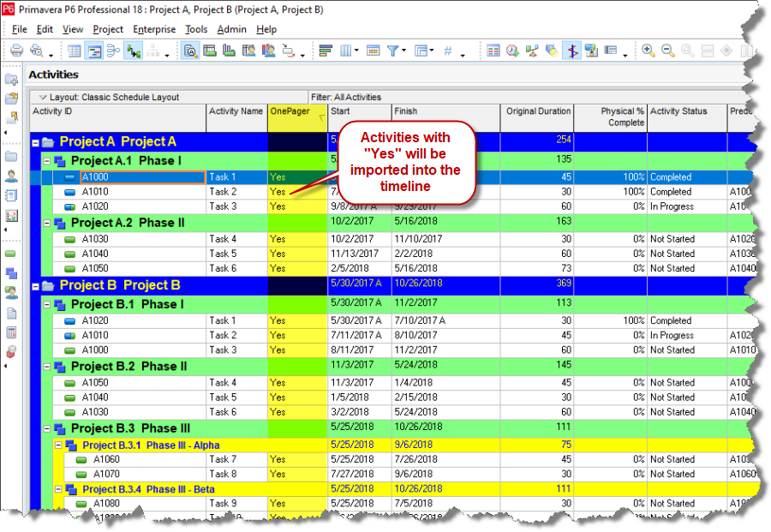The image size is (771, 532).
Task: Collapse the Project B.2 Phase II group
Action: coord(47,367)
